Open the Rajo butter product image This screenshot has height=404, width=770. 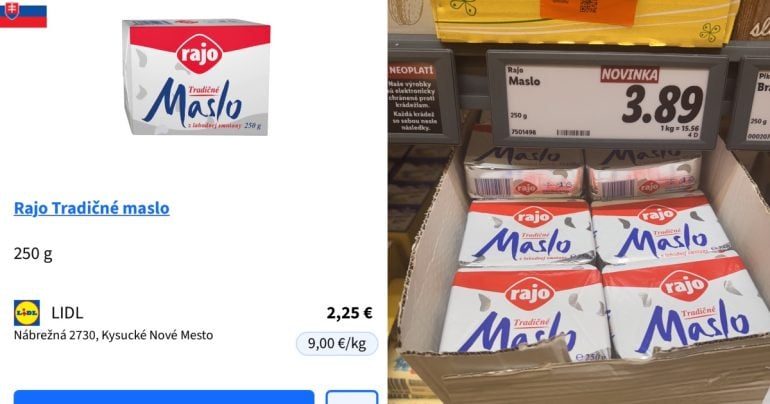pos(196,77)
